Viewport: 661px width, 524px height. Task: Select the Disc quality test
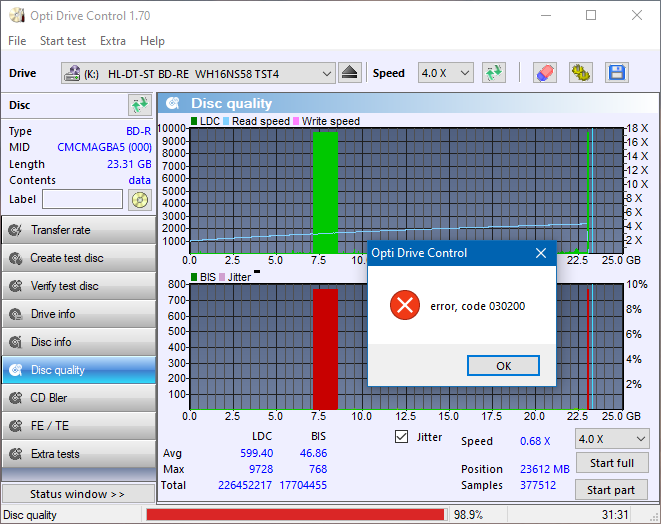[x=79, y=370]
